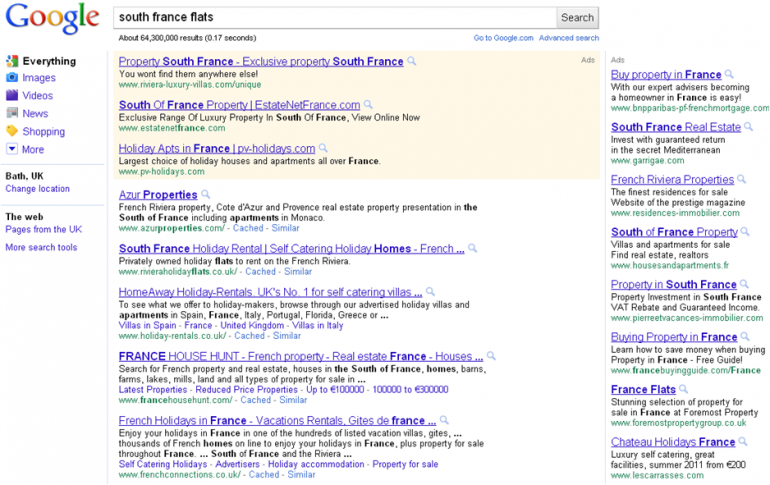Click the Search button
770x485 pixels.
point(578,17)
